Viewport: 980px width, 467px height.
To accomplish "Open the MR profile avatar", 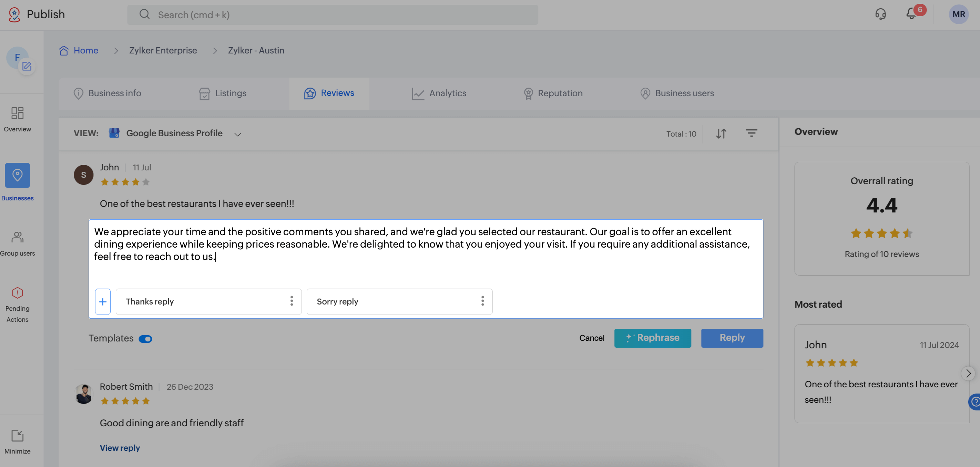I will click(958, 14).
